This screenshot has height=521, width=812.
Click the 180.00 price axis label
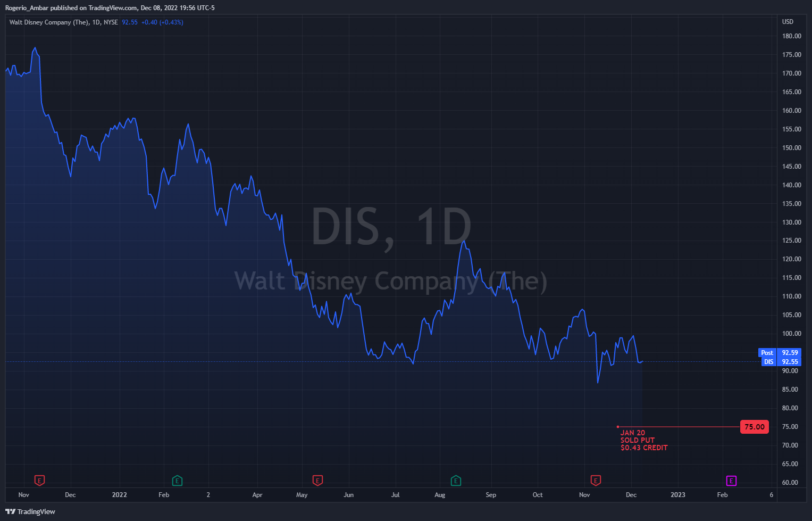(791, 36)
